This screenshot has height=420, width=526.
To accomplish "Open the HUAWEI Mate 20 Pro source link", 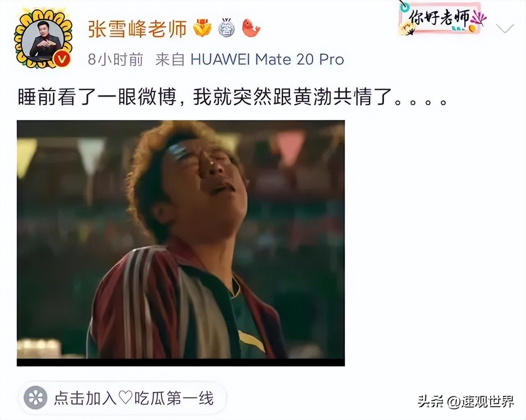I will [x=267, y=60].
